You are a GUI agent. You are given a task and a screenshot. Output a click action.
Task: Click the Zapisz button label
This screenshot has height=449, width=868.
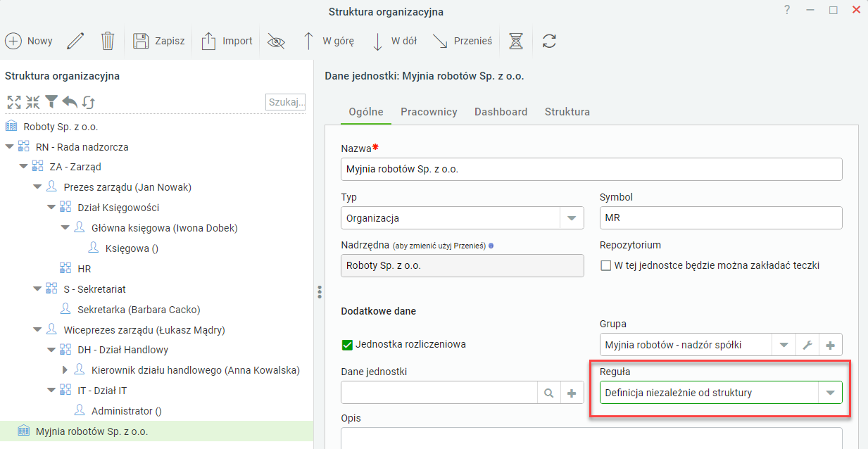coord(170,41)
